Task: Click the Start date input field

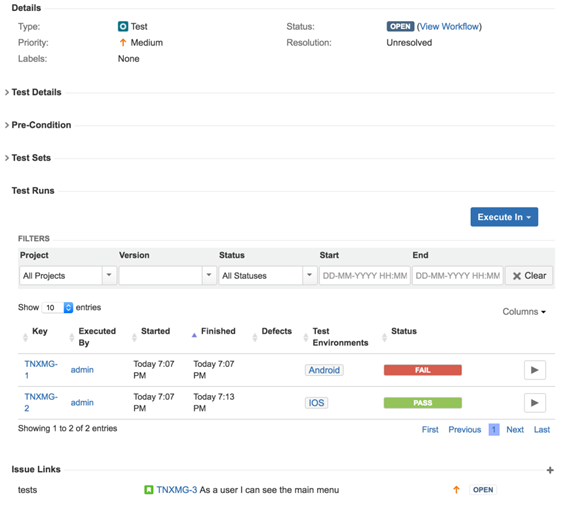Action: 365,276
